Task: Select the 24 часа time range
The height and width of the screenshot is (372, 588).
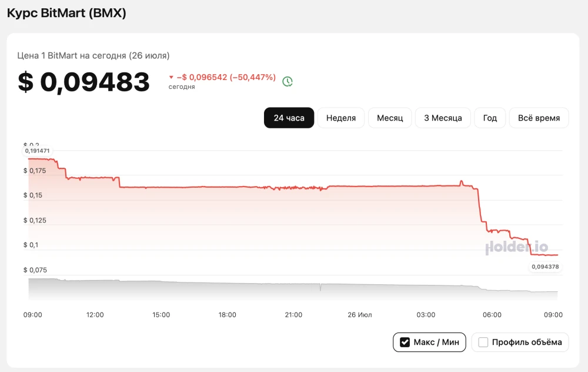Action: (289, 118)
